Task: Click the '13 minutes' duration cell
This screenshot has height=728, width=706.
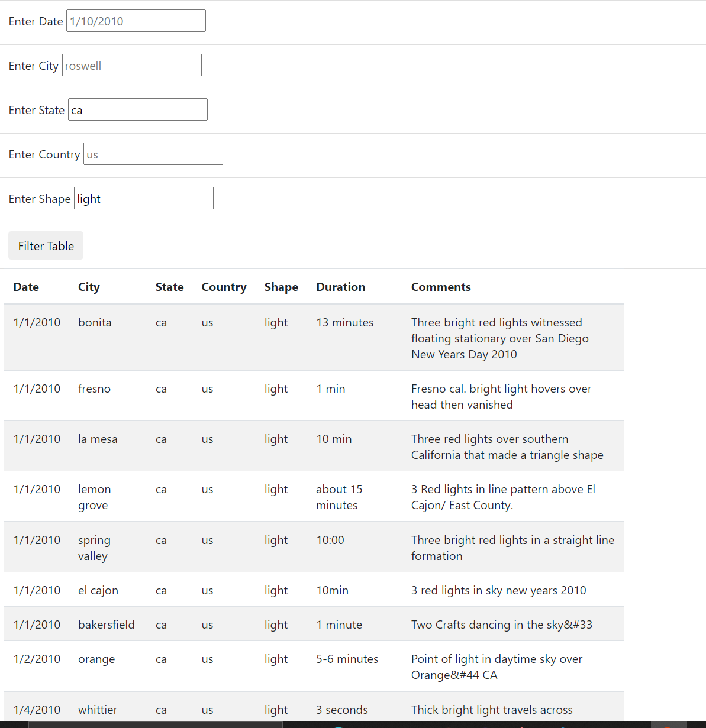Action: [x=344, y=322]
